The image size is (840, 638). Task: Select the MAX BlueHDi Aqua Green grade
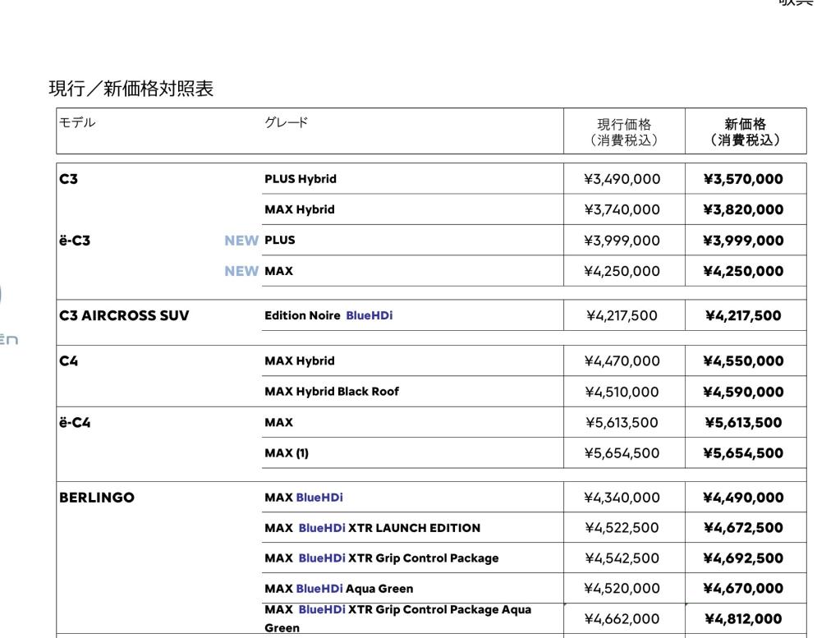tap(338, 589)
